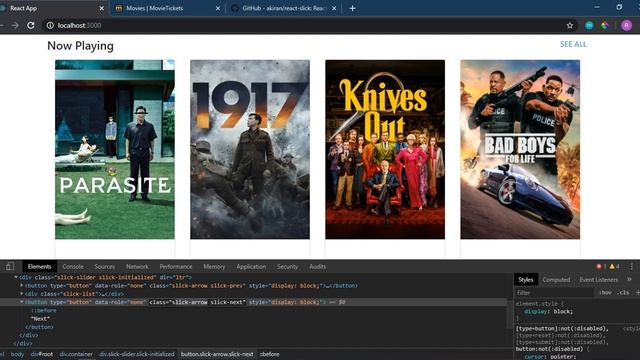Open the Console panel in DevTools

[x=73, y=267]
